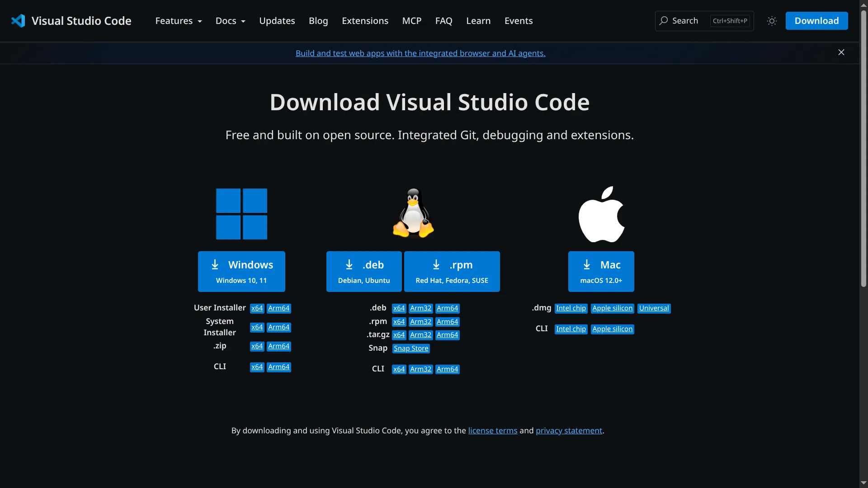Image resolution: width=868 pixels, height=488 pixels.
Task: Select Arm64 for Windows User Installer
Action: coord(279,308)
